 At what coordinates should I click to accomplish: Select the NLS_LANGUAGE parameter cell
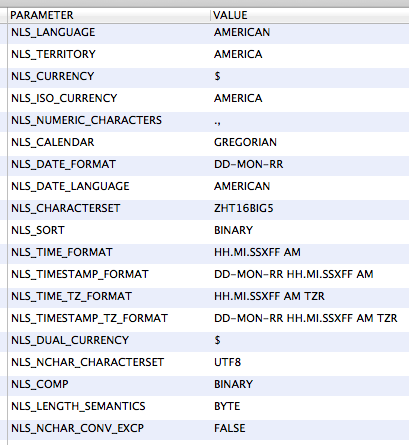109,33
